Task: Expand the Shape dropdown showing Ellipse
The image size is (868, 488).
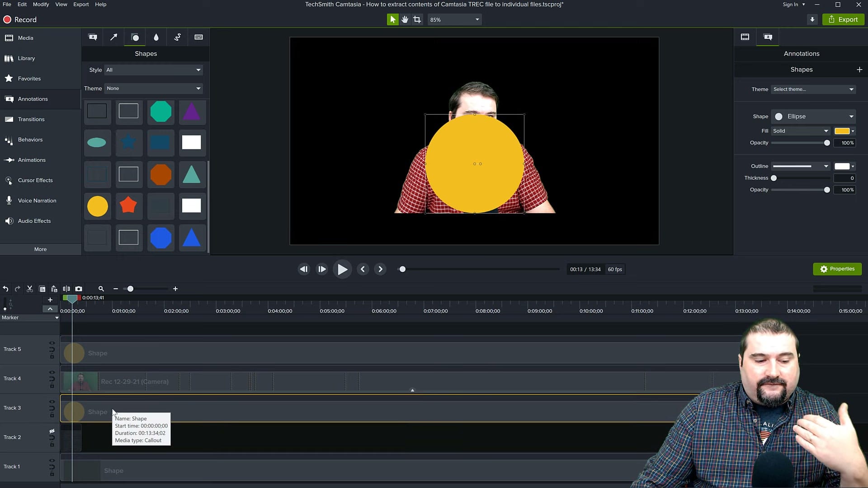Action: (x=813, y=116)
